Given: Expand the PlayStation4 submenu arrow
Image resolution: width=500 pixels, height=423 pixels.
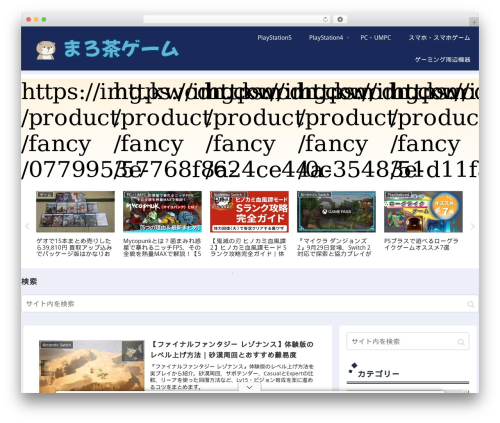Looking at the screenshot, I should click(348, 38).
